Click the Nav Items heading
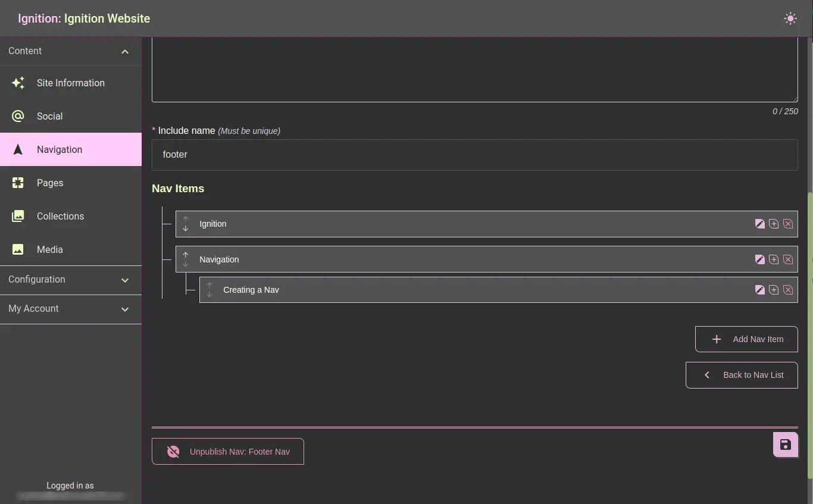 point(178,189)
